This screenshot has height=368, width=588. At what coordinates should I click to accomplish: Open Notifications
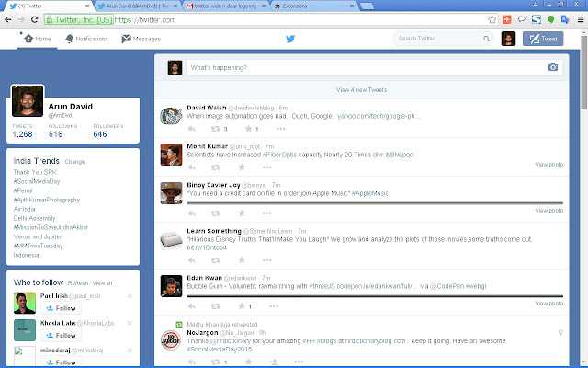(86, 39)
